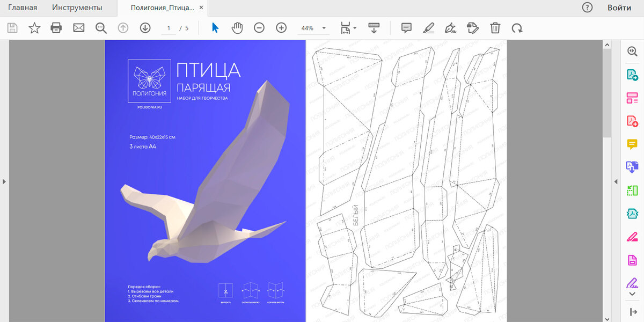Image resolution: width=644 pixels, height=322 pixels.
Task: Open the print dialog
Action: [x=56, y=28]
